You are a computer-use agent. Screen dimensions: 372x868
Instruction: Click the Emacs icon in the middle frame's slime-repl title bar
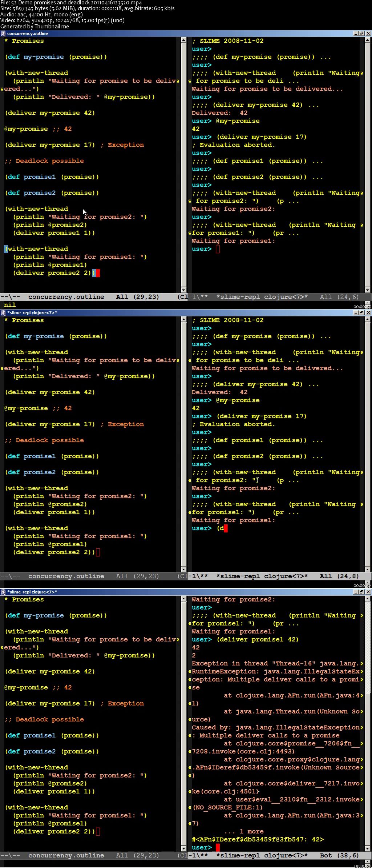(x=3, y=313)
